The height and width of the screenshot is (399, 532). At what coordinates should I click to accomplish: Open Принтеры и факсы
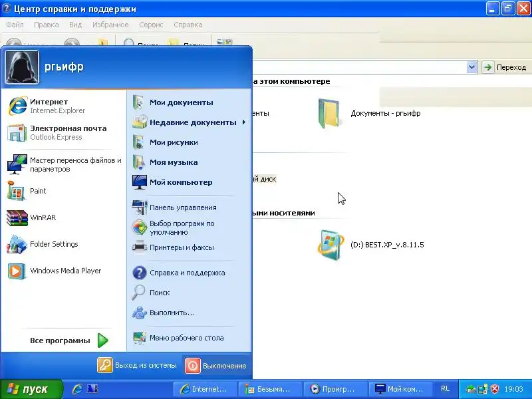tap(190, 247)
